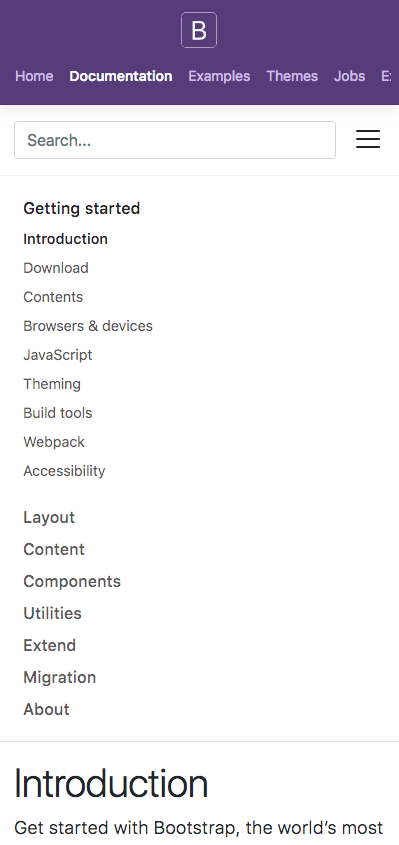
Task: Select the Documentation nav item
Action: (121, 76)
